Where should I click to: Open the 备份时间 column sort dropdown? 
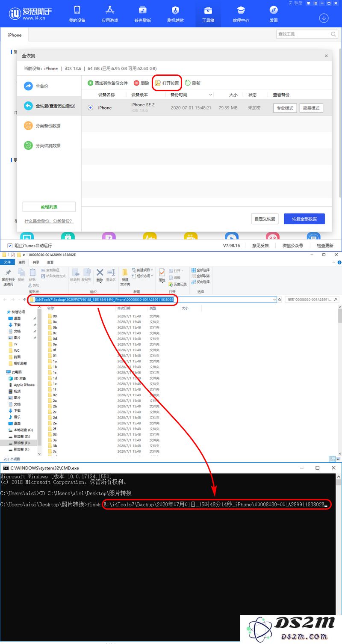[x=210, y=95]
